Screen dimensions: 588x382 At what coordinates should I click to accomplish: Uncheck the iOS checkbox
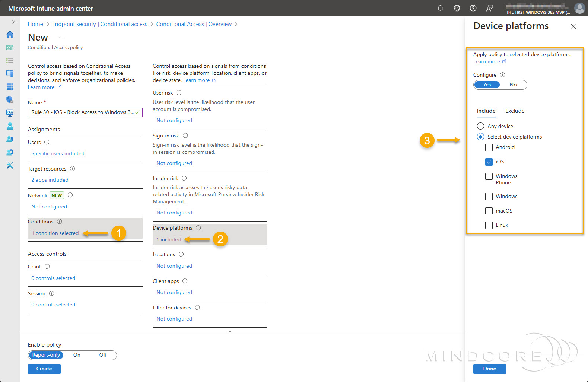tap(489, 162)
